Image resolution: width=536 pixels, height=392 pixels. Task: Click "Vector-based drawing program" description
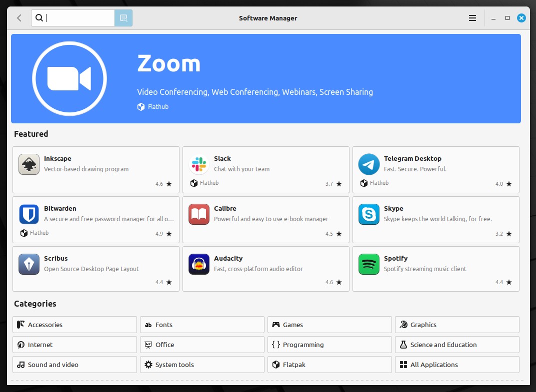86,169
